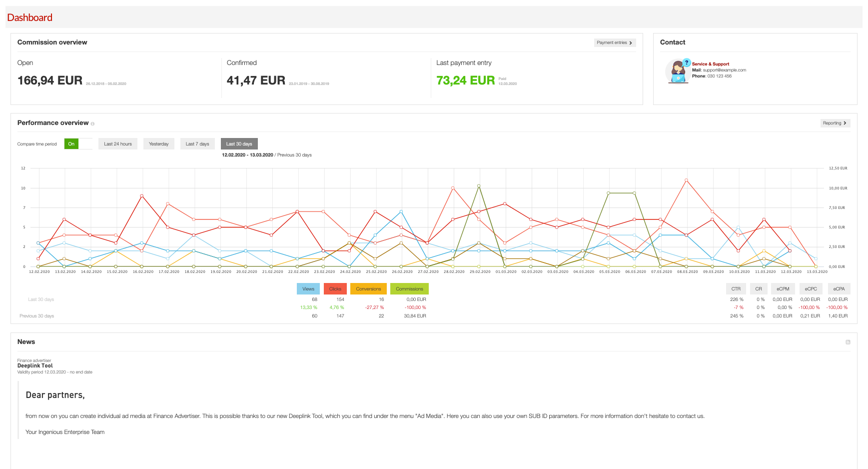Switch off the Compare time period toggle

78,144
